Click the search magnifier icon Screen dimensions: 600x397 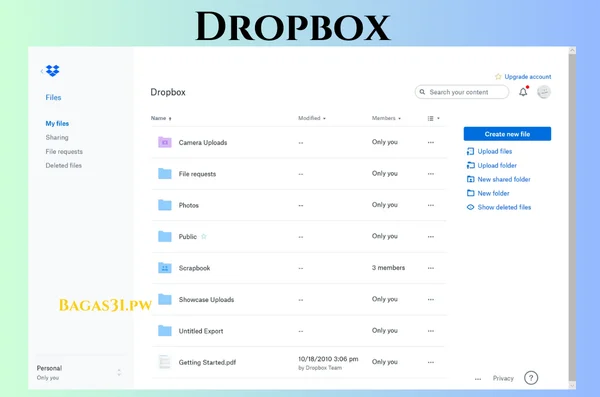point(422,92)
